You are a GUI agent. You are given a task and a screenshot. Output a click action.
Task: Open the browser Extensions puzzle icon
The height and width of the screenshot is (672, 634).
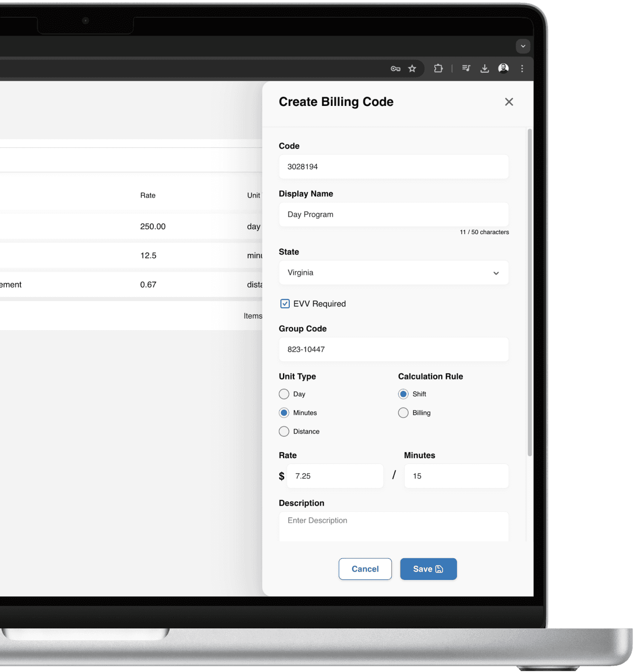(438, 68)
